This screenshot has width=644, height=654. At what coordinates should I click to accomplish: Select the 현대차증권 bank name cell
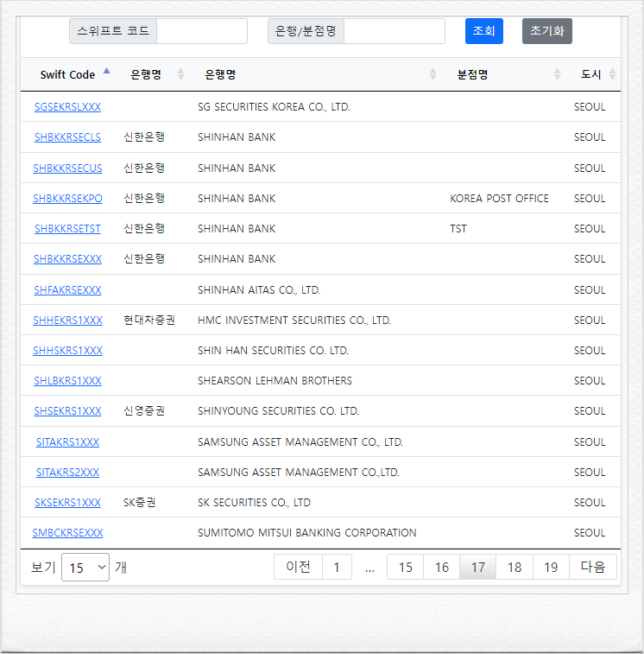click(149, 320)
